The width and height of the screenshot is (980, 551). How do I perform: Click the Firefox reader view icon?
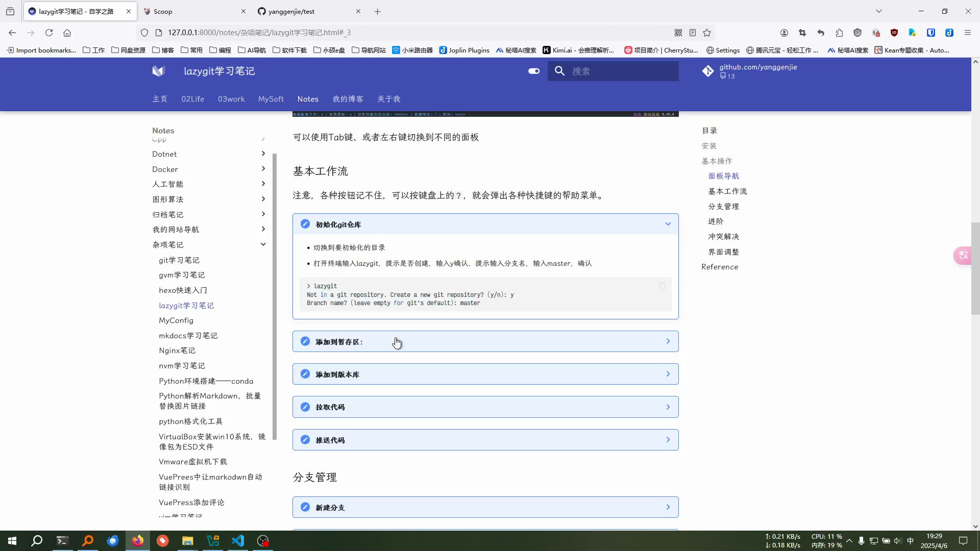[693, 33]
